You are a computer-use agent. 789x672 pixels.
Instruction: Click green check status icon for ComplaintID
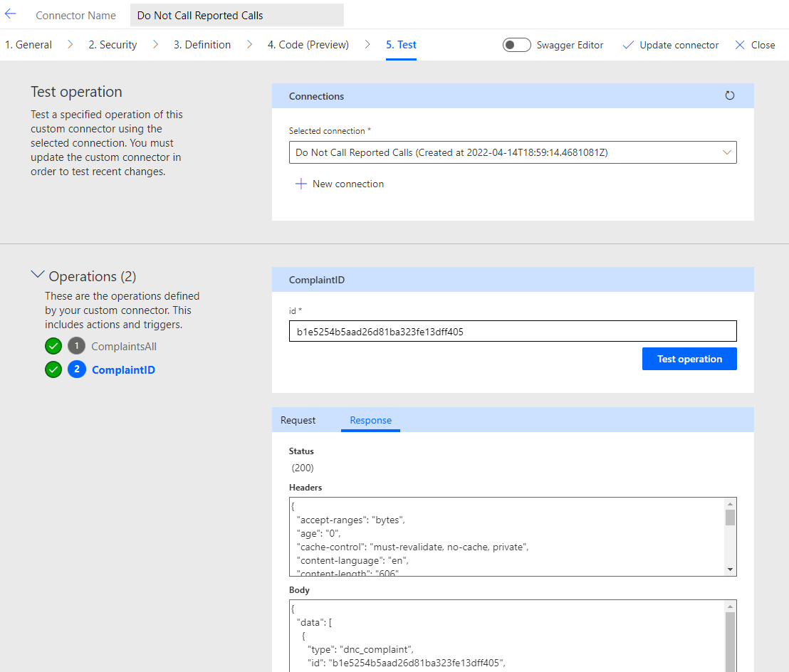click(x=53, y=369)
